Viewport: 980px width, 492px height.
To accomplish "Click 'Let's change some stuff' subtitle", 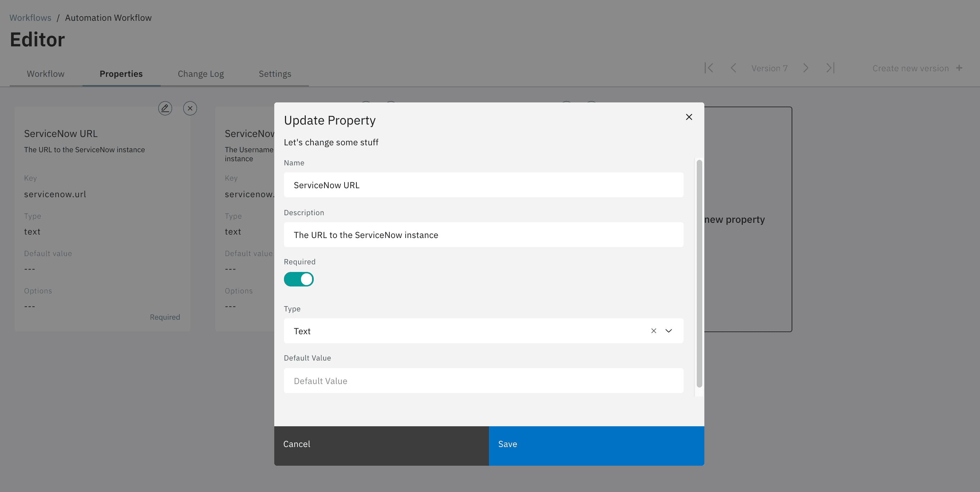I will 331,142.
